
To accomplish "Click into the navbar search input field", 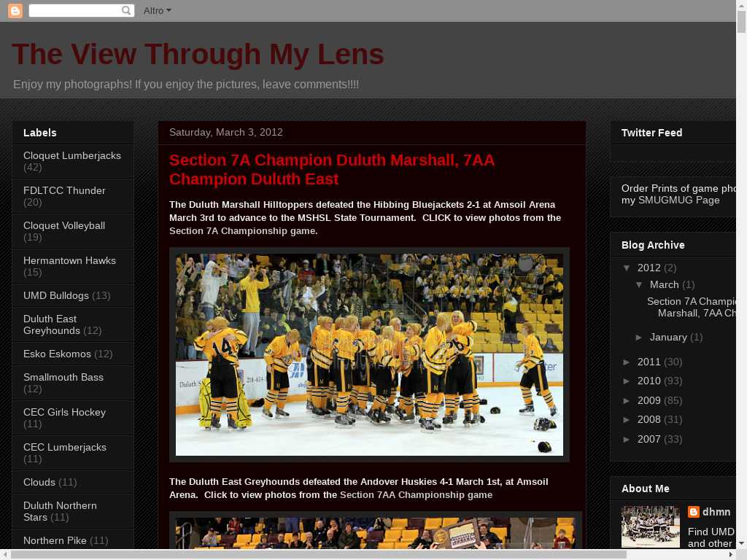I will pyautogui.click(x=74, y=11).
